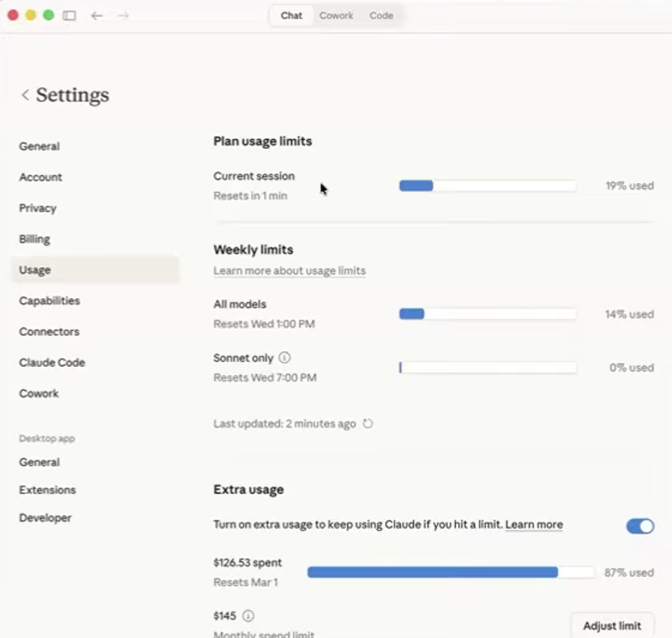
Task: Click the back chevron beside Settings
Action: tap(25, 95)
